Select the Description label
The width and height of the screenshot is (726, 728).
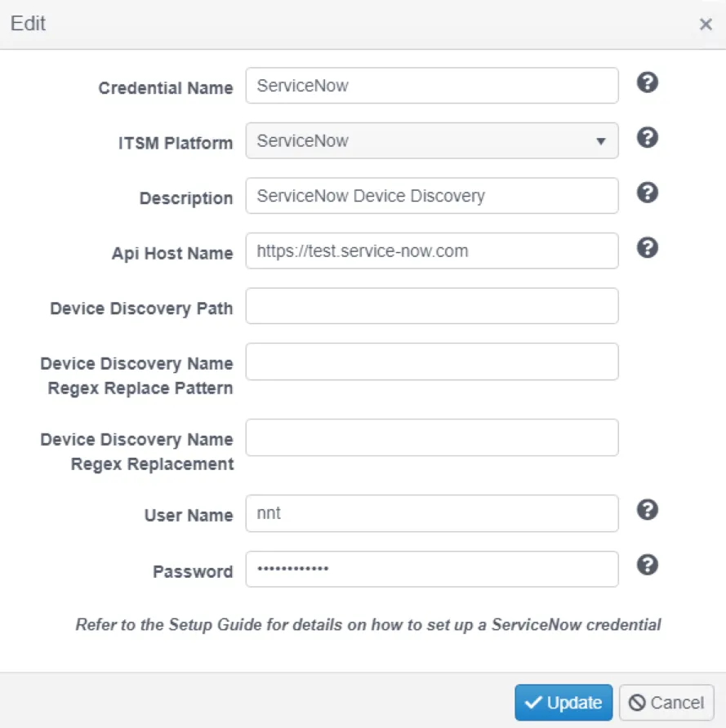[x=186, y=198]
